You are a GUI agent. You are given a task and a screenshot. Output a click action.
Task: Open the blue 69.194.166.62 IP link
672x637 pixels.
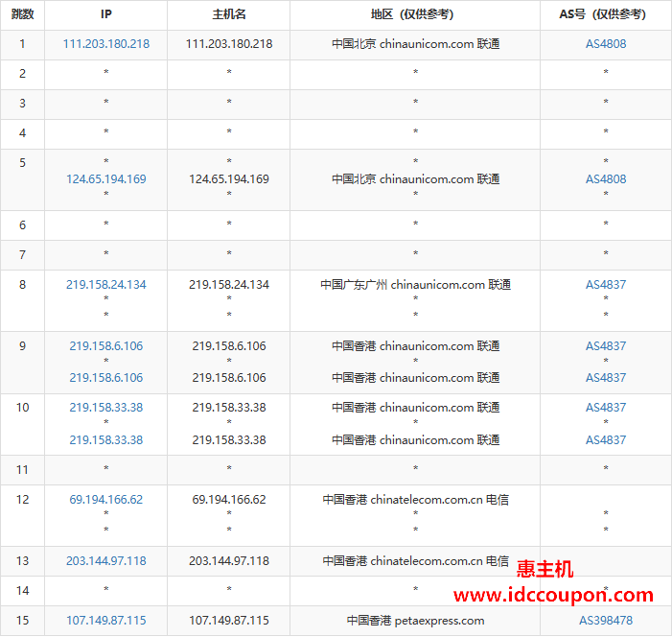coord(106,499)
